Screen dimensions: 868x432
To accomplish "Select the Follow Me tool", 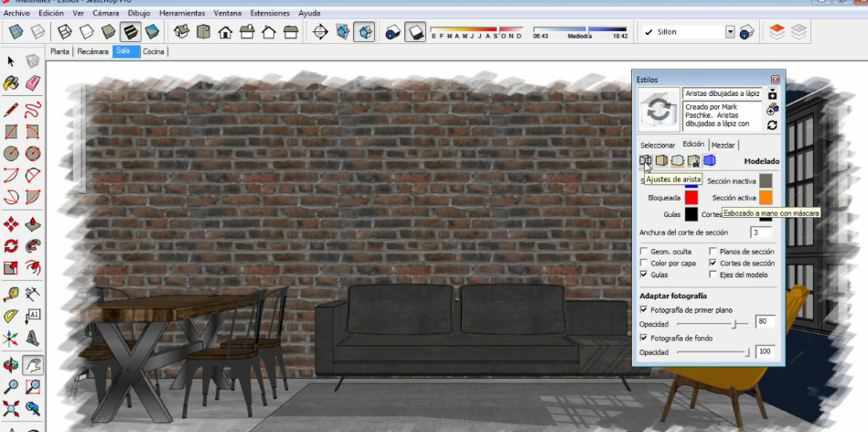I will pyautogui.click(x=33, y=245).
